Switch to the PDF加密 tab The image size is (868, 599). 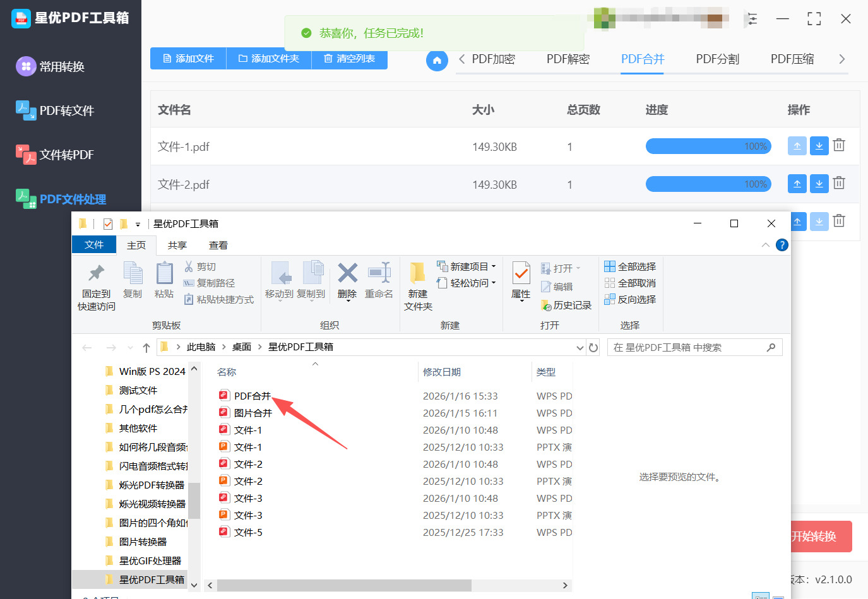[x=494, y=59]
